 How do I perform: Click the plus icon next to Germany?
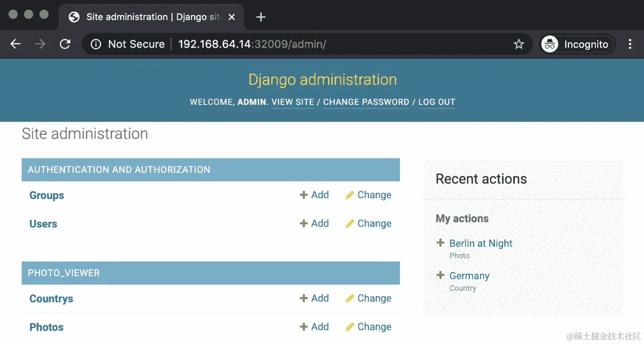[x=440, y=275]
